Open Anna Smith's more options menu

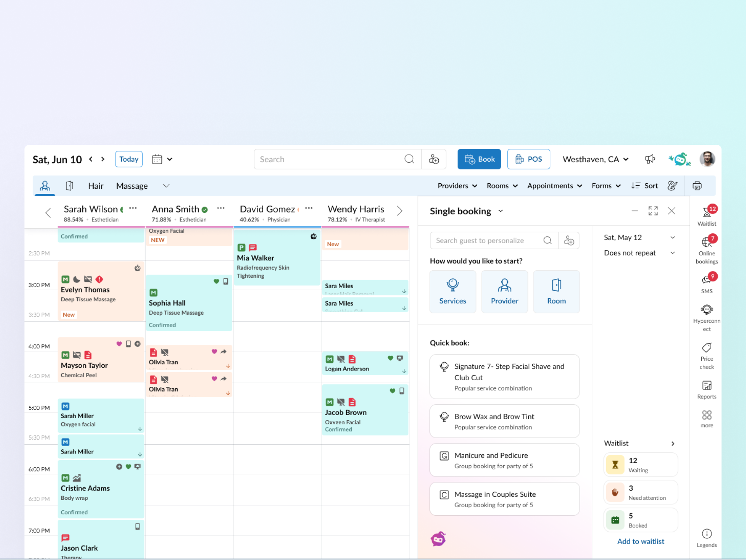pyautogui.click(x=221, y=208)
